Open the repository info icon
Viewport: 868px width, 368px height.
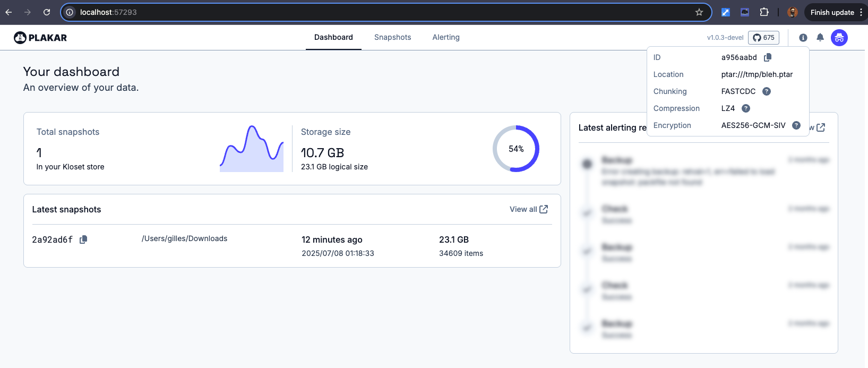(x=803, y=38)
